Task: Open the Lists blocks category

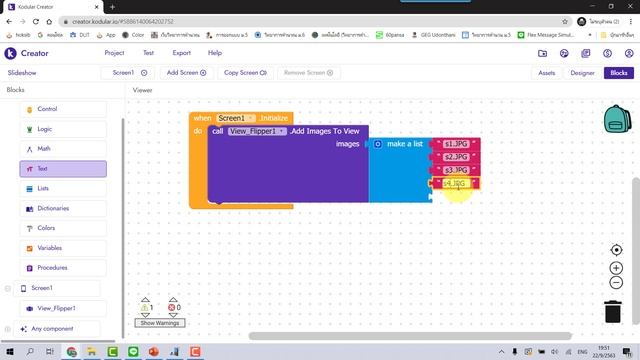Action: point(63,189)
